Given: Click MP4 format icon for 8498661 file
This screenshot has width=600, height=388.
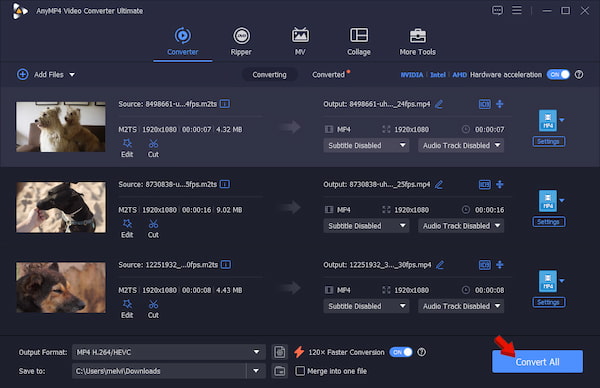Looking at the screenshot, I should [548, 121].
